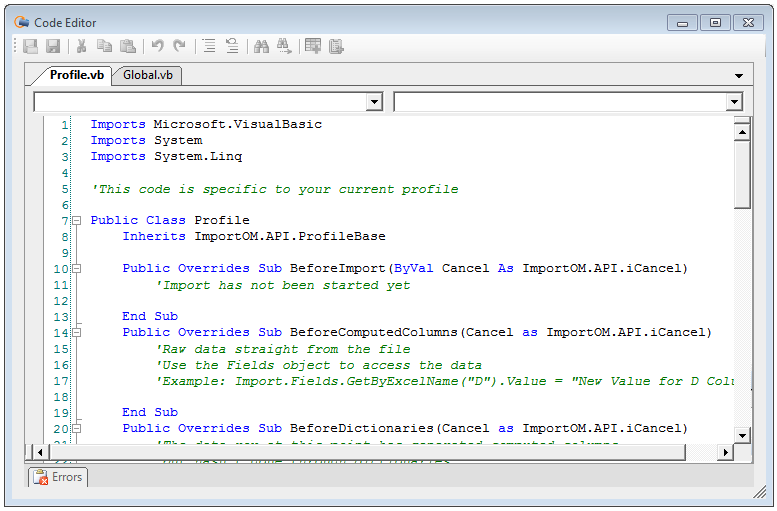Maximize the Code Editor window

point(715,23)
